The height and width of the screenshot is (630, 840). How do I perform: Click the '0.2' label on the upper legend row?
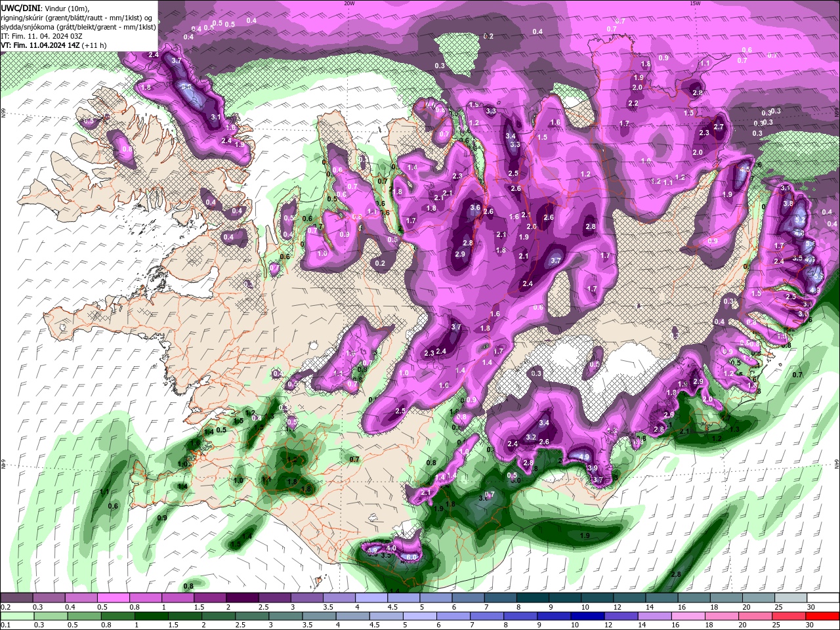(x=5, y=607)
